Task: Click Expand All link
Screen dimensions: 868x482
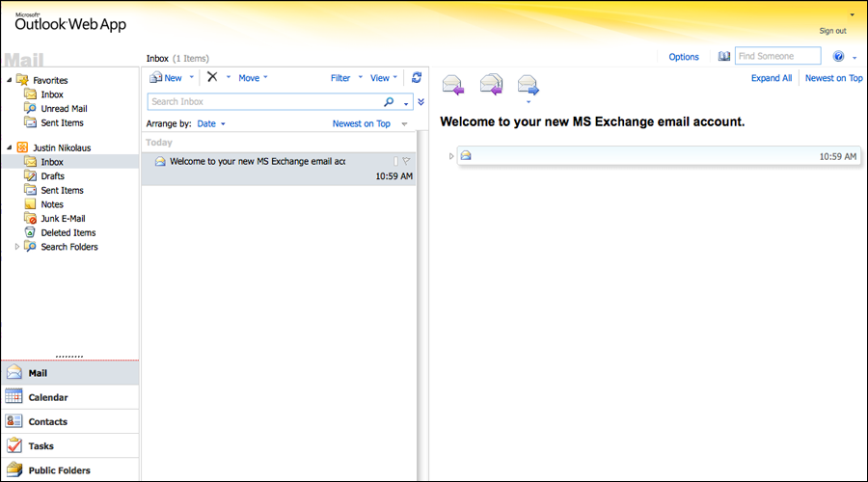Action: [772, 78]
